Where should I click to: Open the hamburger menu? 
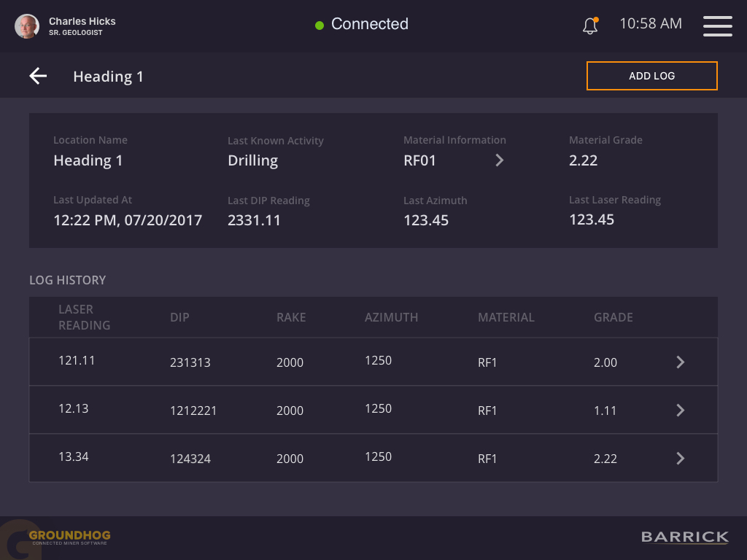point(717,26)
